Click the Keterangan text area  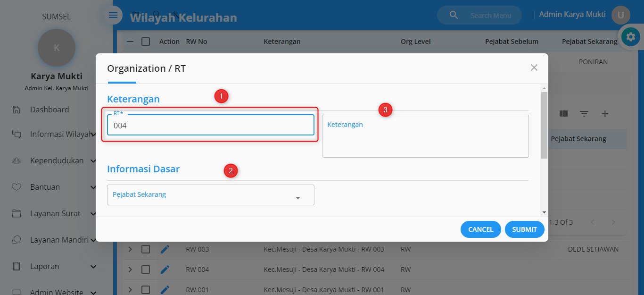pyautogui.click(x=425, y=136)
